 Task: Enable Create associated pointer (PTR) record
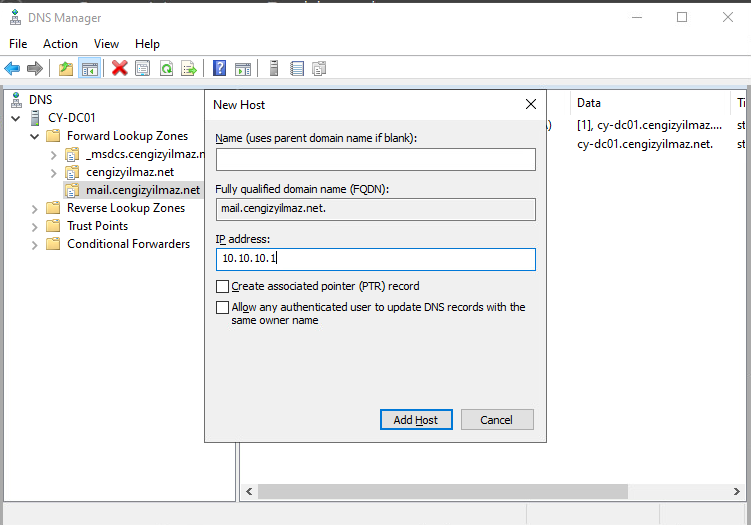point(222,286)
